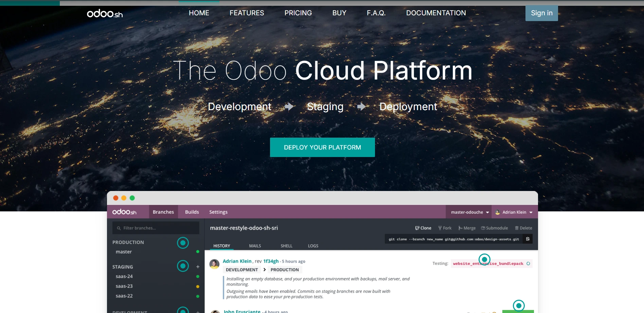Viewport: 644px width, 313px height.
Task: Click the Delete branch action
Action: point(523,228)
